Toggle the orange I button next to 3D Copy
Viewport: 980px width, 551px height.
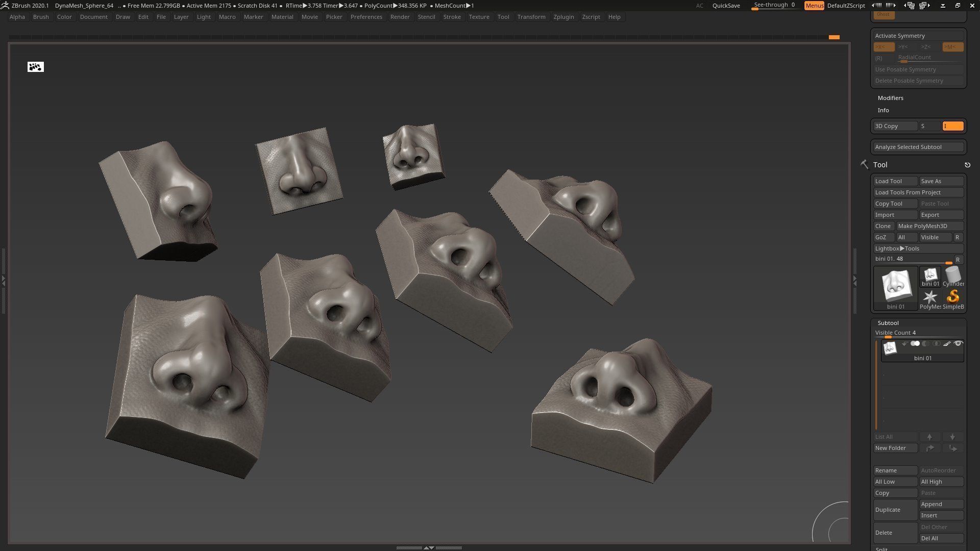click(952, 126)
